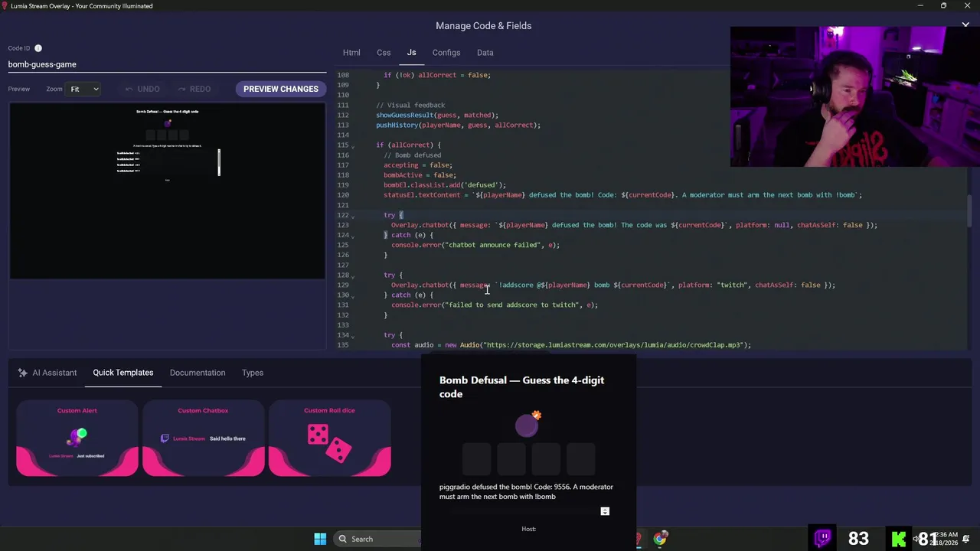Viewport: 980px width, 551px height.
Task: Click statusEl.textContent line 120
Action: 622,195
